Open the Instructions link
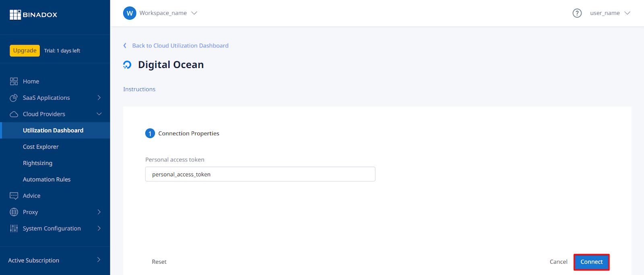644x275 pixels. 139,89
